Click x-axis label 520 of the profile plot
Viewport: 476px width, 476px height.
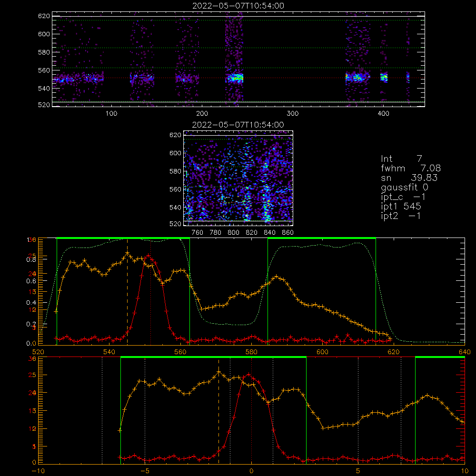38,352
